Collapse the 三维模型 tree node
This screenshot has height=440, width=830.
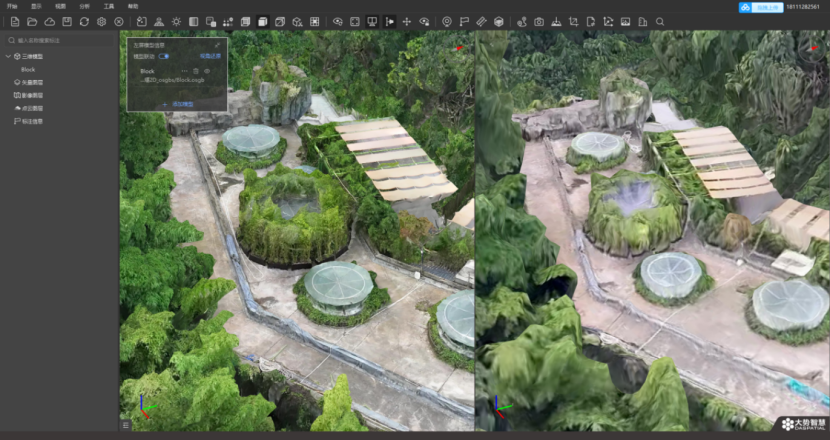pyautogui.click(x=8, y=56)
